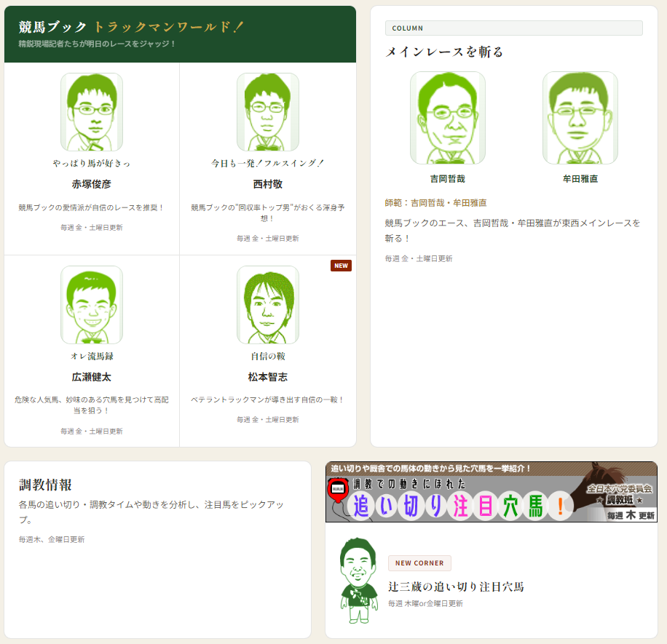Image resolution: width=667 pixels, height=644 pixels.
Task: Click description 危険な人気馬、妙味のある穴馬
Action: tap(92, 405)
